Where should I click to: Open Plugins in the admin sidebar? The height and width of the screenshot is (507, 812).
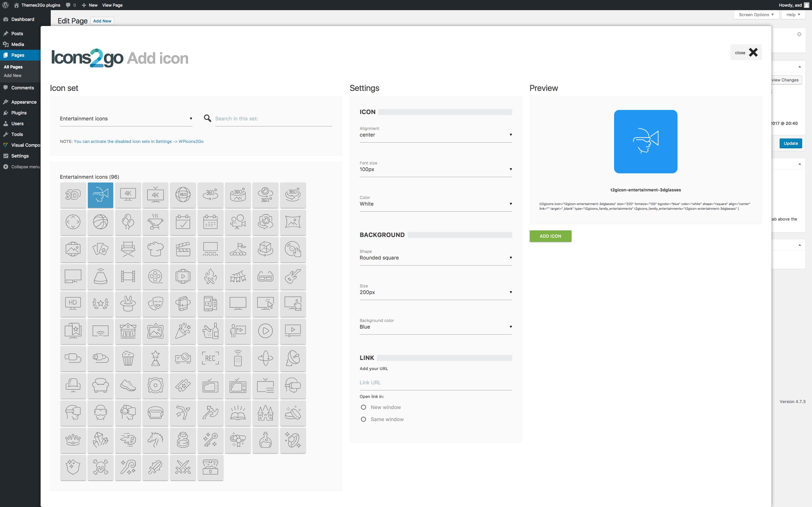click(x=19, y=113)
